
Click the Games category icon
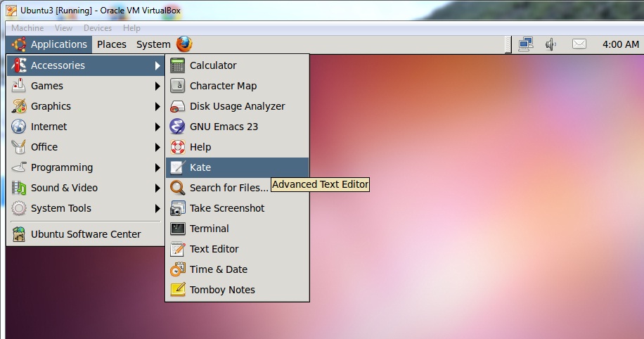[x=19, y=86]
